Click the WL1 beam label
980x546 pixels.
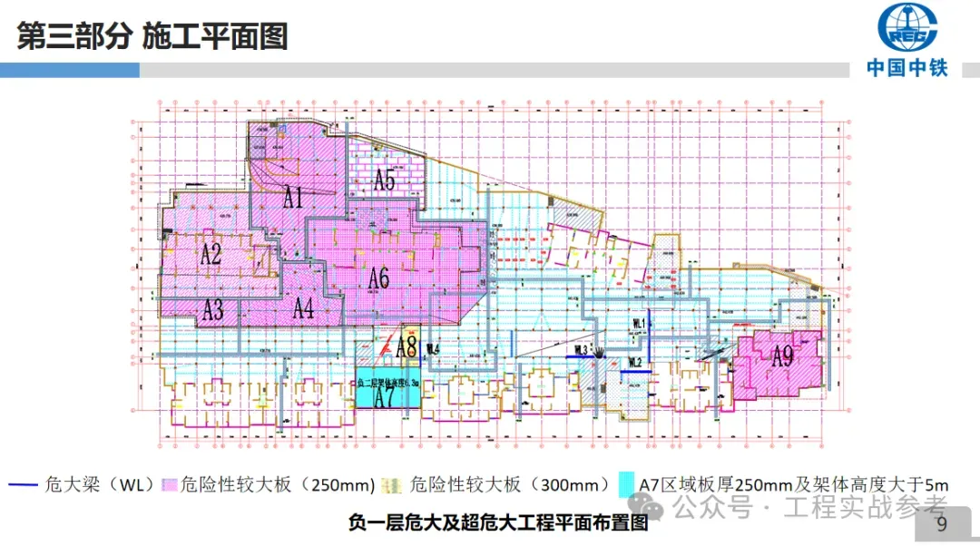(x=639, y=323)
